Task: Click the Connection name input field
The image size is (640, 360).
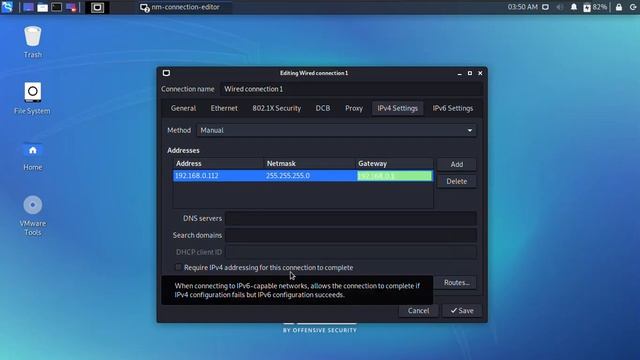Action: [351, 89]
